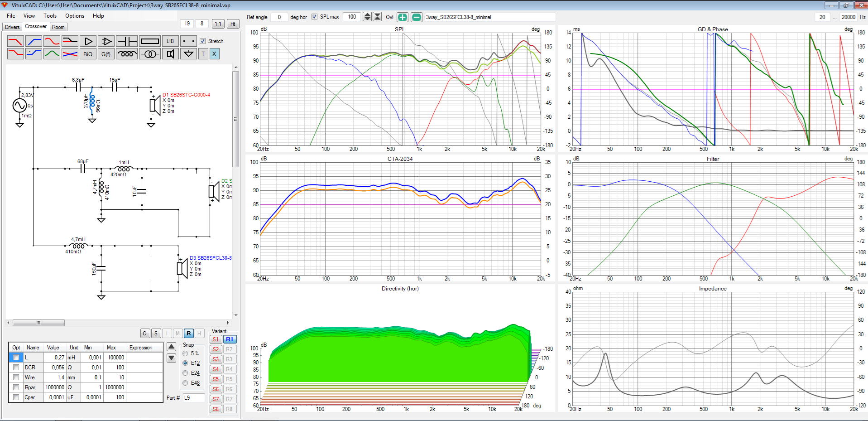Select variant S2 button

click(216, 349)
